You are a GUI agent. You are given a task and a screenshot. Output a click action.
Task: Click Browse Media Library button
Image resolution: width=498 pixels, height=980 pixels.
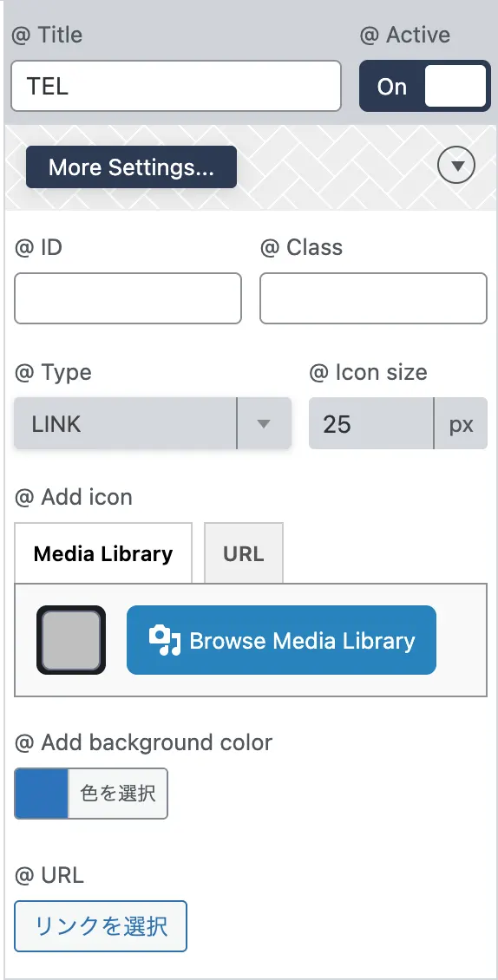(x=281, y=640)
